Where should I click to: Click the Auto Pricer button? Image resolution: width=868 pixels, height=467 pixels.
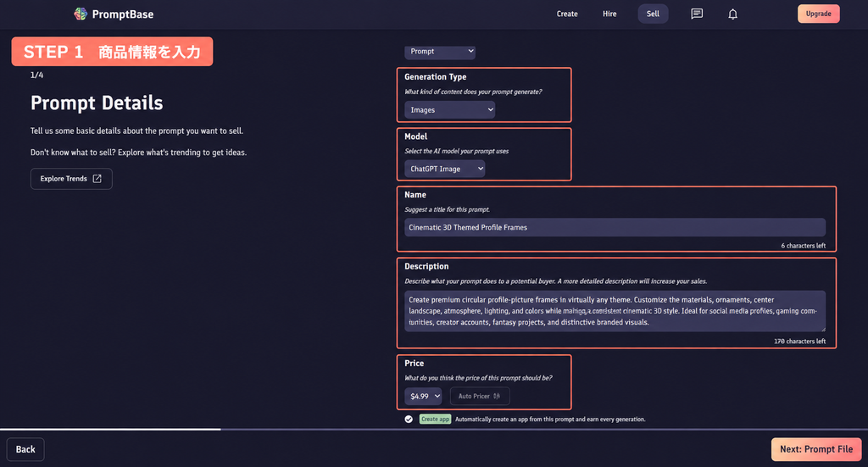(480, 396)
